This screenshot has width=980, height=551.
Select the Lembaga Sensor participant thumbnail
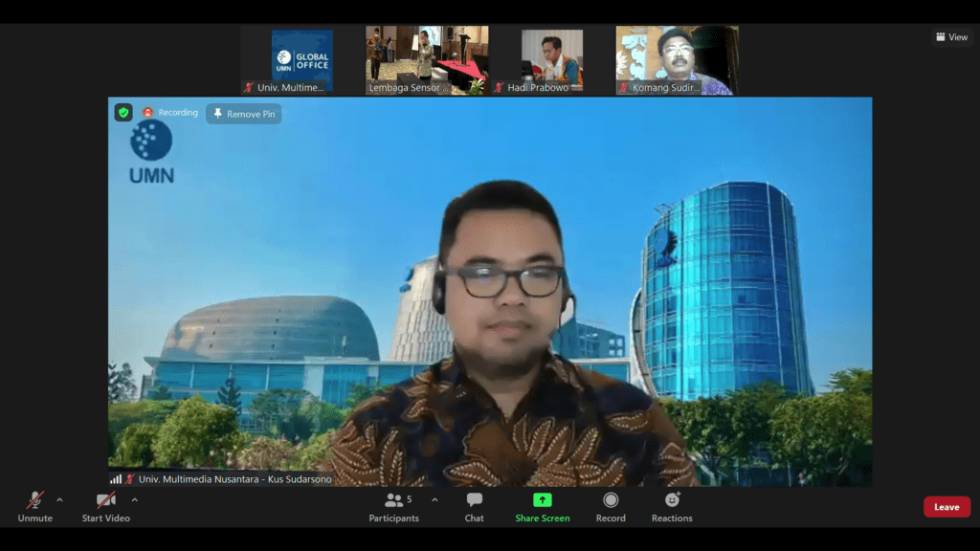point(427,60)
